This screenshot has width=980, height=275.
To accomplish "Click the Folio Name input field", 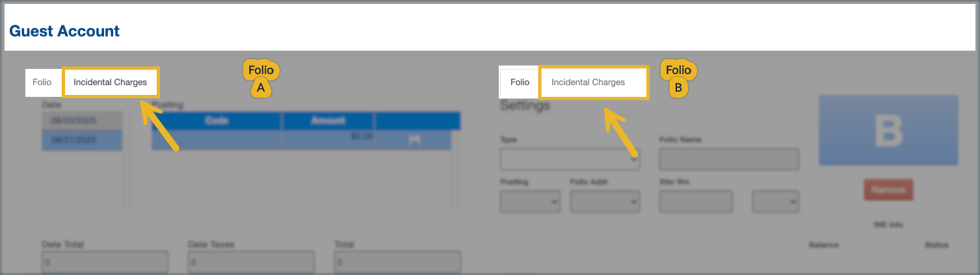I will (728, 159).
